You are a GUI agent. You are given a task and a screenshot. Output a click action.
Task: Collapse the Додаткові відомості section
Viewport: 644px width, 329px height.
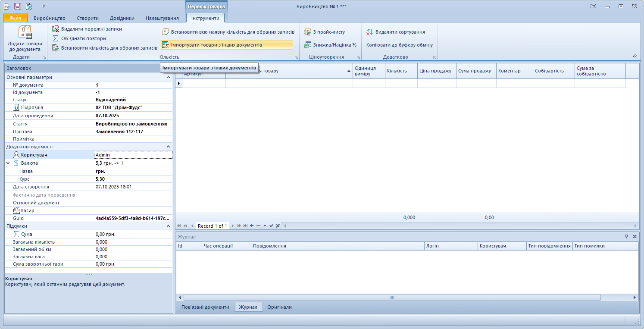(x=168, y=147)
